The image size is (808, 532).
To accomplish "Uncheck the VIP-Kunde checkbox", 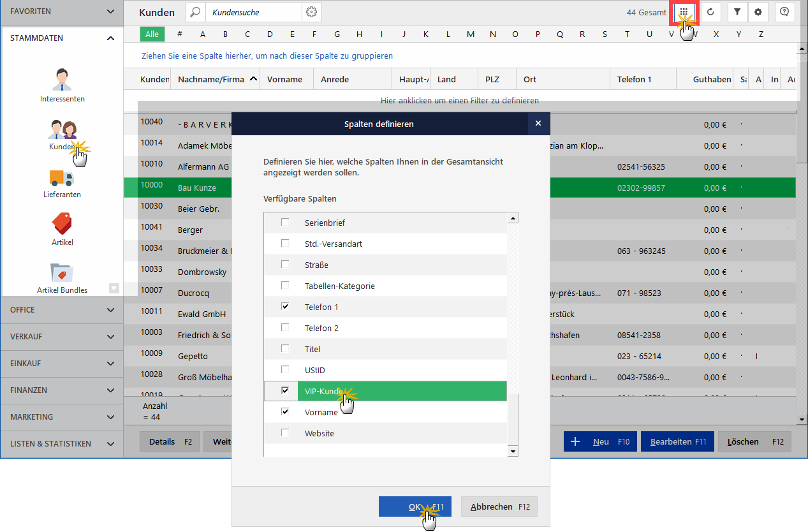I will click(285, 391).
